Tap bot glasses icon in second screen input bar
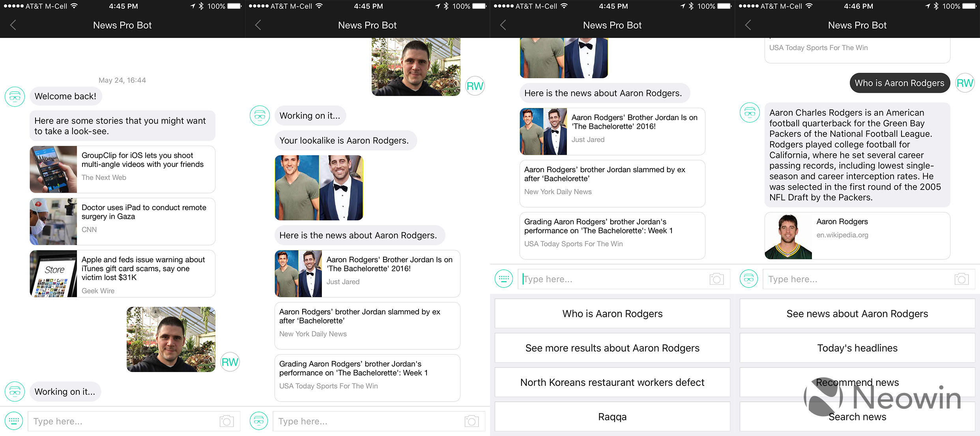 [259, 421]
